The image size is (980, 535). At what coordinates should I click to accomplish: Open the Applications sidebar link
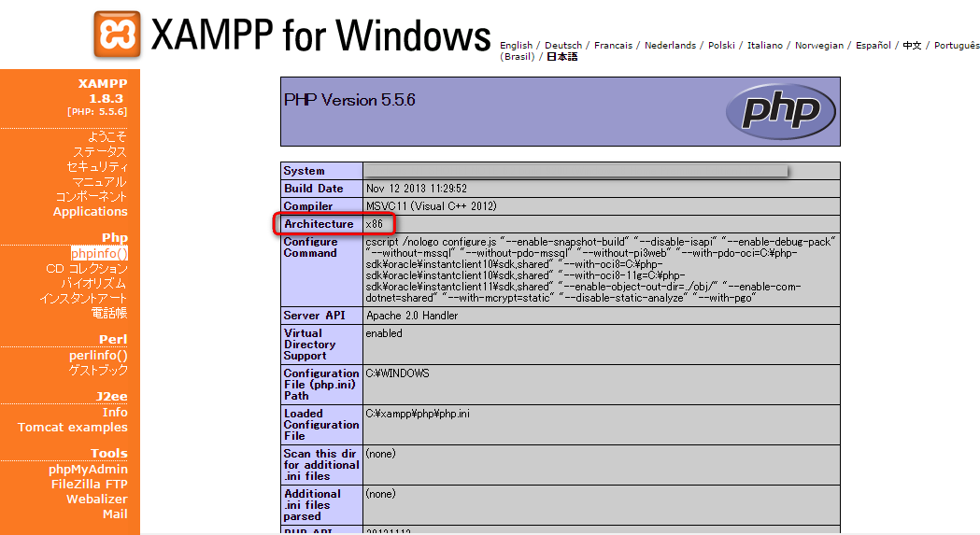(90, 211)
